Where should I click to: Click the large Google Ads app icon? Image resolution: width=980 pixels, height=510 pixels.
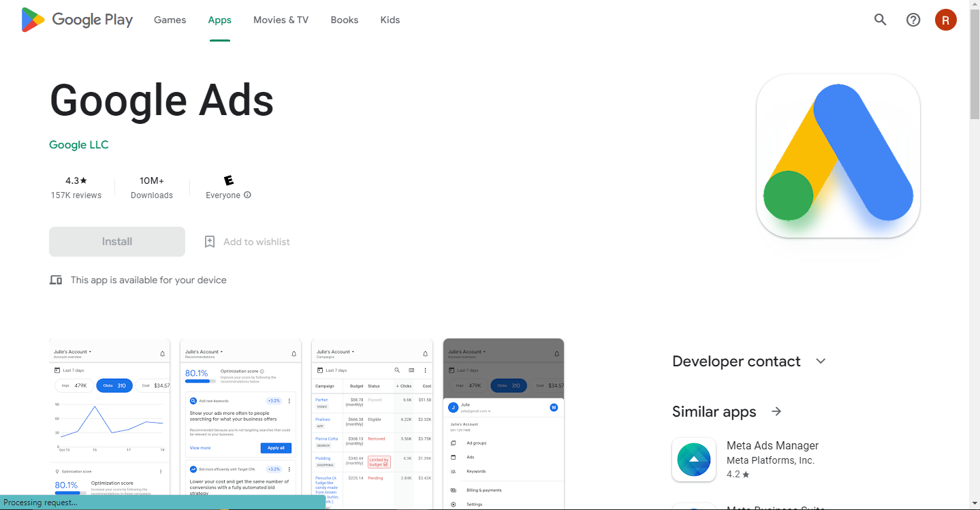(x=838, y=156)
